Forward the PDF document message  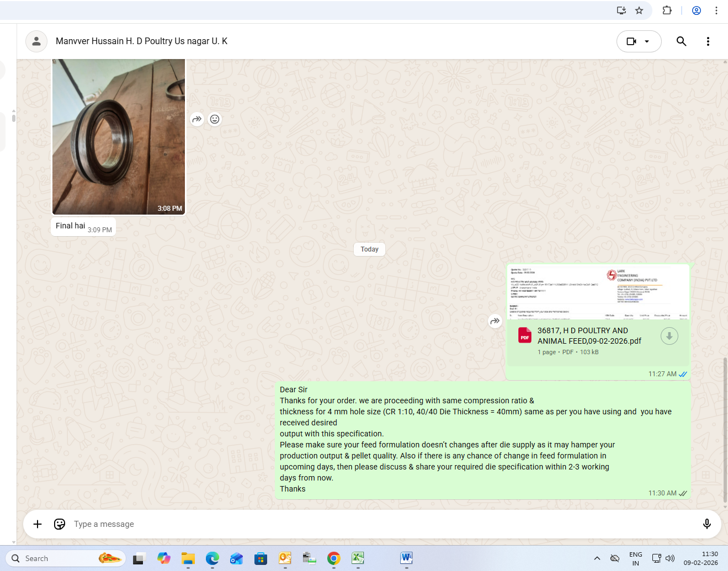(495, 321)
